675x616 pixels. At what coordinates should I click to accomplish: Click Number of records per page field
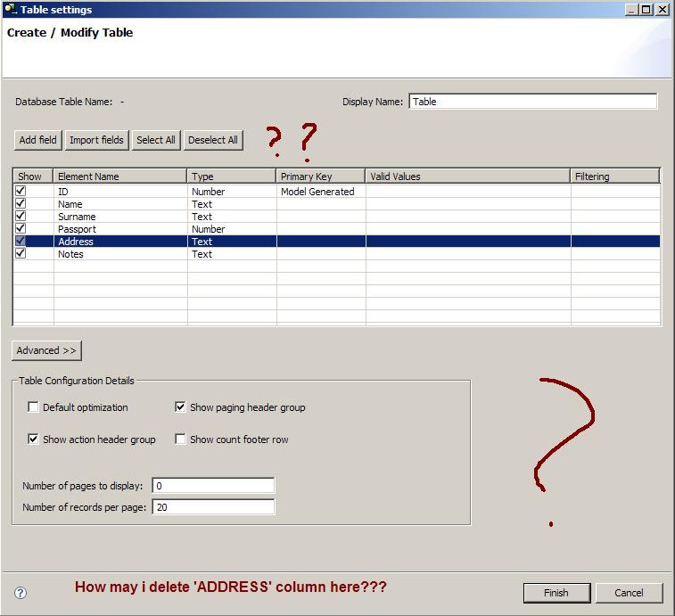213,507
